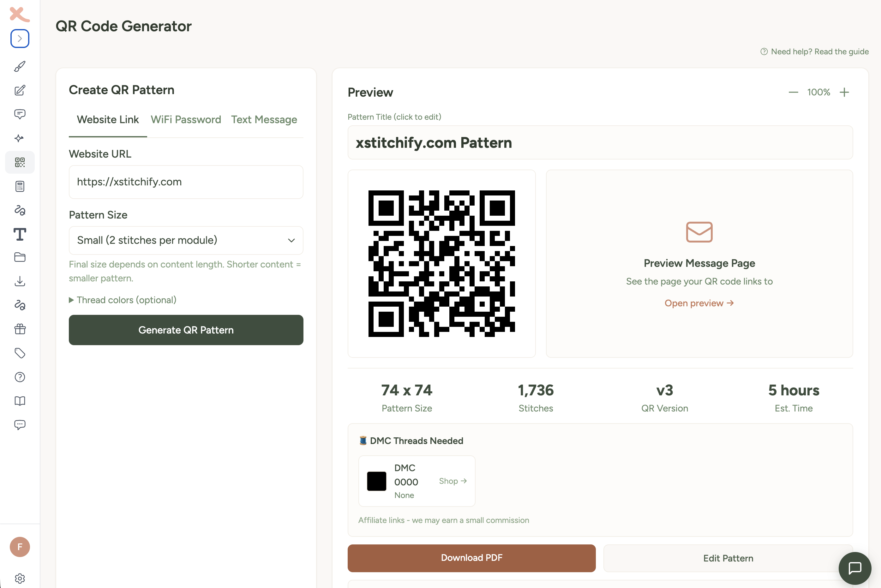Click the folder icon in the sidebar
This screenshot has width=881, height=588.
pyautogui.click(x=20, y=257)
